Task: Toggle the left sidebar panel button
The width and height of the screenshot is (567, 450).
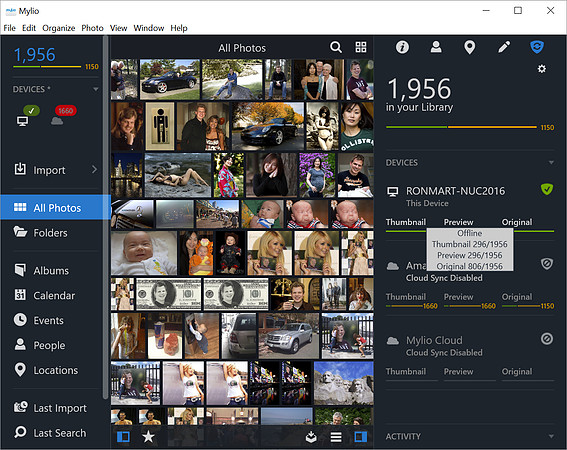Action: point(123,437)
